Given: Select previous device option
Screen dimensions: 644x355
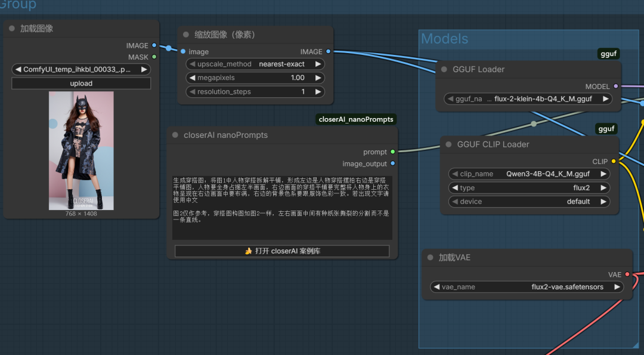Looking at the screenshot, I should tap(455, 201).
